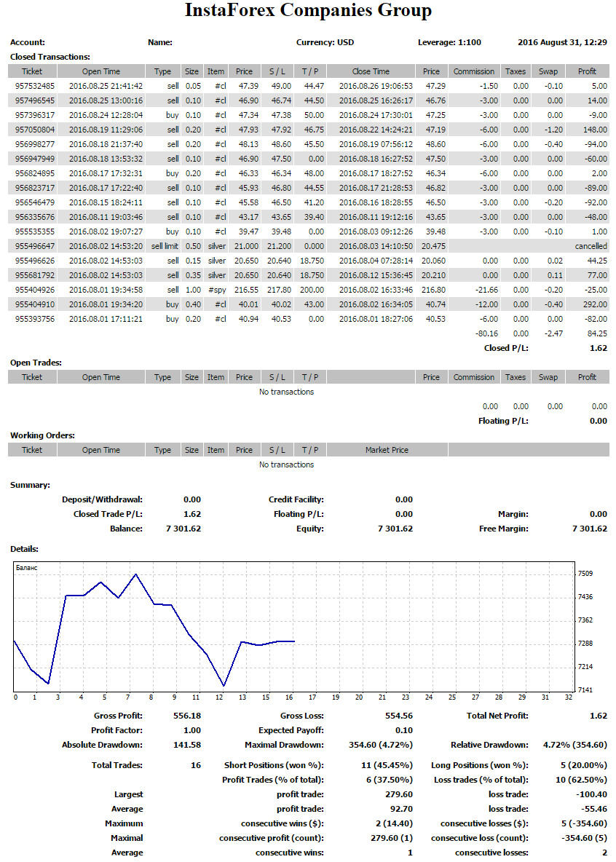Viewport: 616px width, 862px height.
Task: Click the Total Net Profit: label
Action: (498, 716)
